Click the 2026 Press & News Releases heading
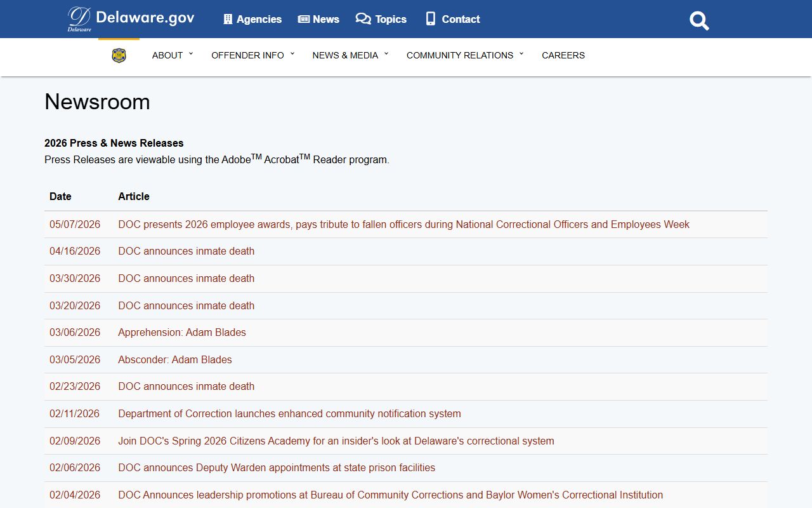The image size is (812, 508). (x=114, y=144)
